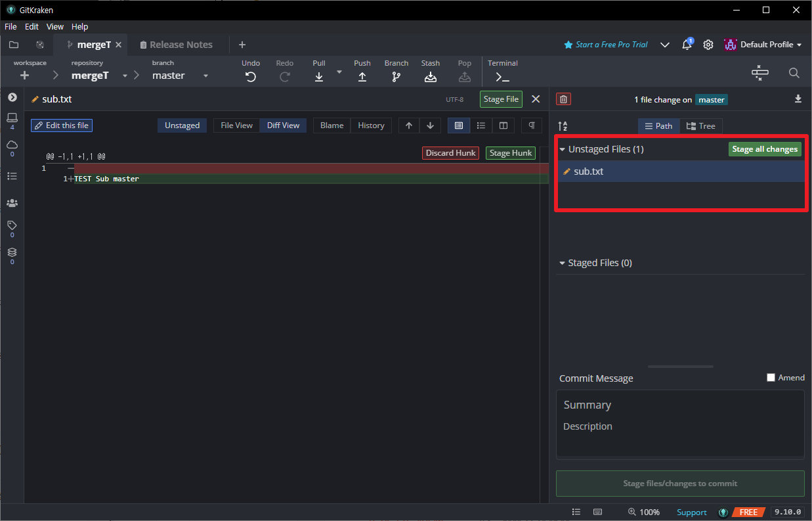Click the Redo toolbar icon
Image resolution: width=812 pixels, height=521 pixels.
285,76
